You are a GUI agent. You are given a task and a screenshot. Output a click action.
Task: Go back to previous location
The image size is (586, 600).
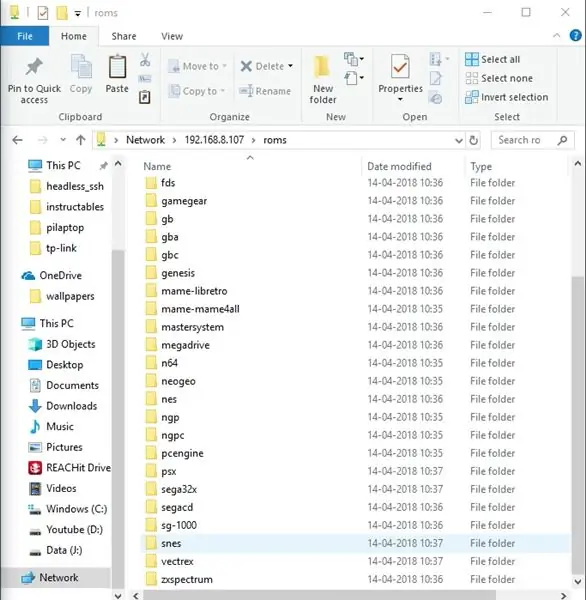[x=18, y=140]
